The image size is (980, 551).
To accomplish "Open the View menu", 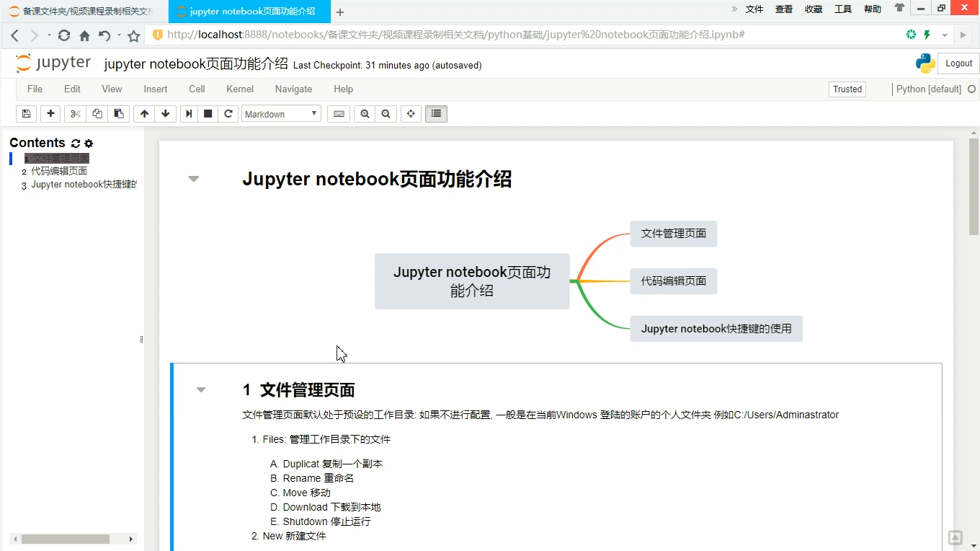I will point(112,89).
